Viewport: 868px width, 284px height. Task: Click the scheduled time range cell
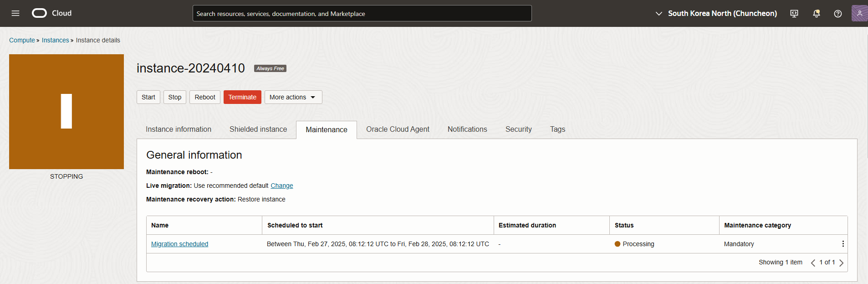[x=378, y=244]
